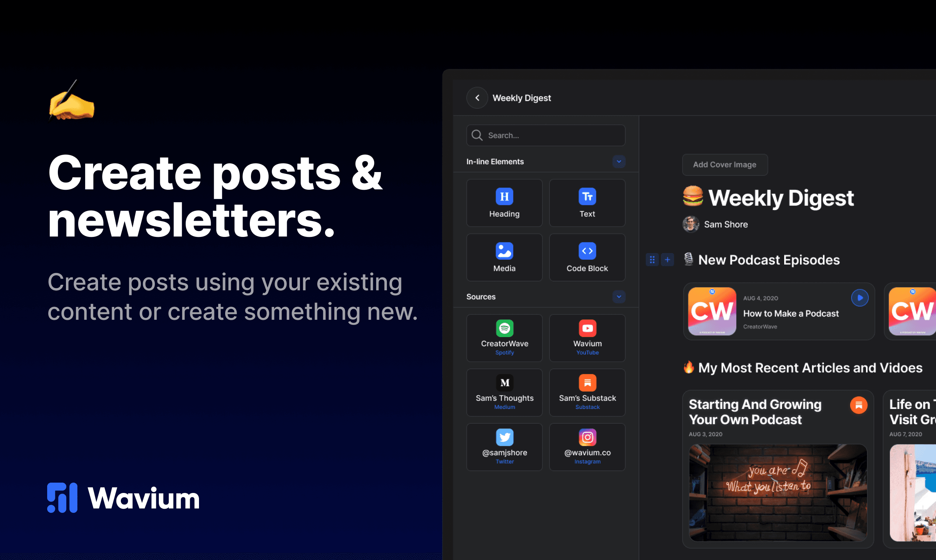Click the Search field in sidebar
Screen dimensions: 936x560
pos(545,136)
